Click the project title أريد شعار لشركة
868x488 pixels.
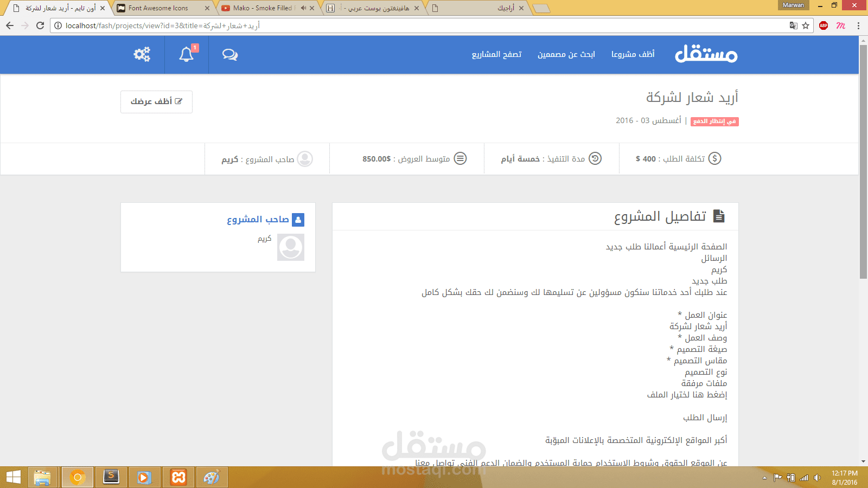[x=692, y=98]
